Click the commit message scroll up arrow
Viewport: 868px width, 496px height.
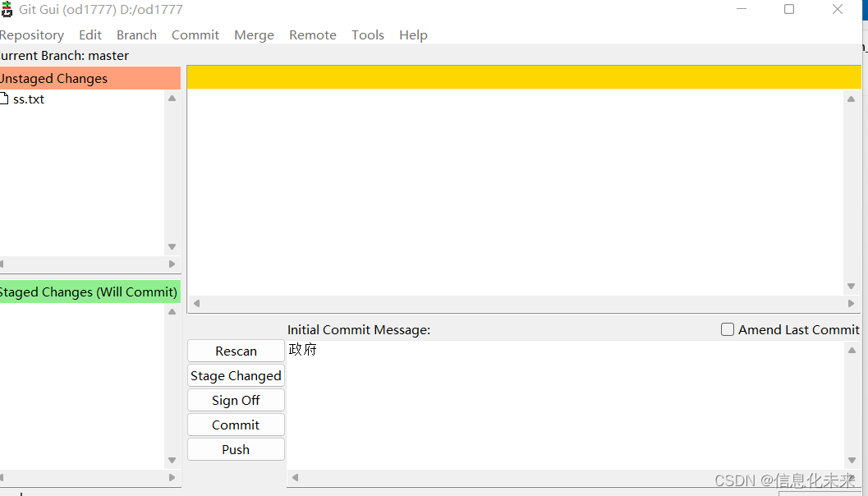tap(852, 351)
